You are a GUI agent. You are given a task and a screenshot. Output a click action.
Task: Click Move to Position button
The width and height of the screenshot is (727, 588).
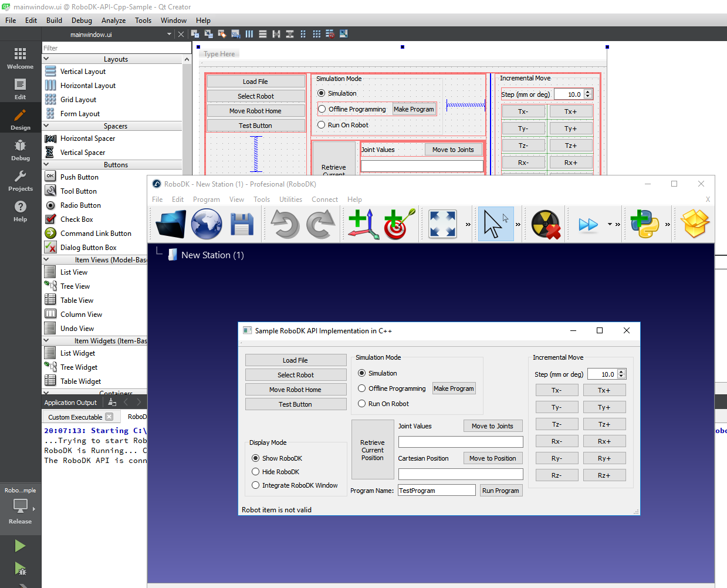tap(493, 458)
